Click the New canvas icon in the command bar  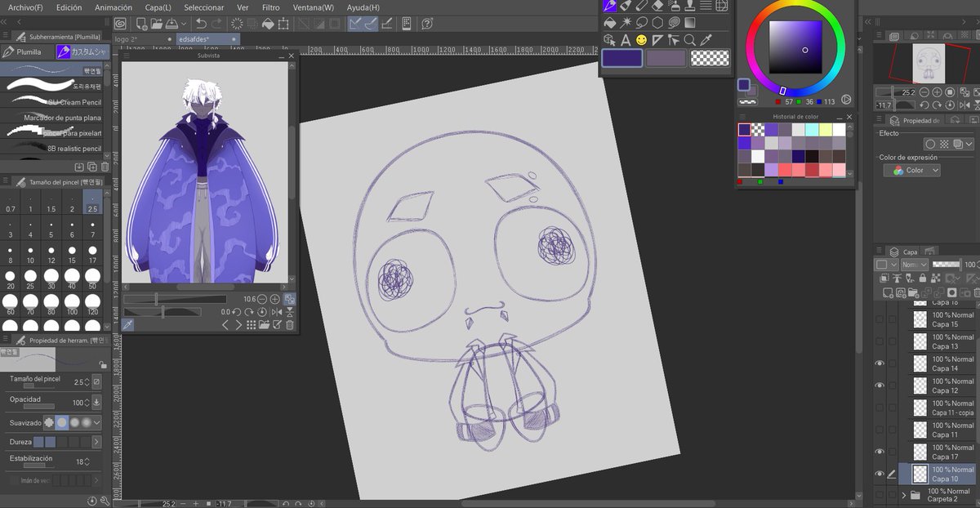click(x=141, y=24)
